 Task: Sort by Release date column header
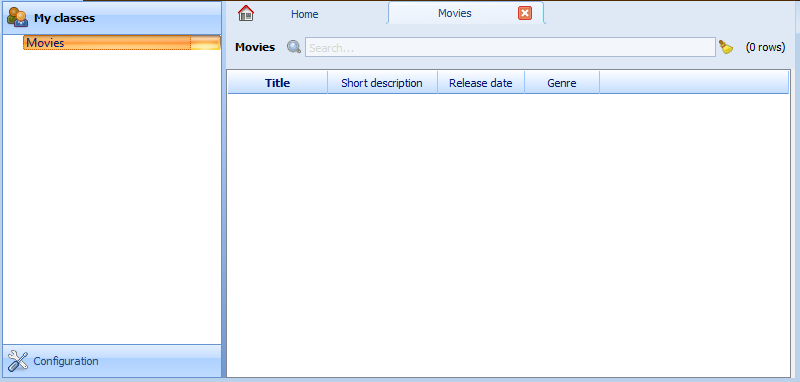pos(481,83)
